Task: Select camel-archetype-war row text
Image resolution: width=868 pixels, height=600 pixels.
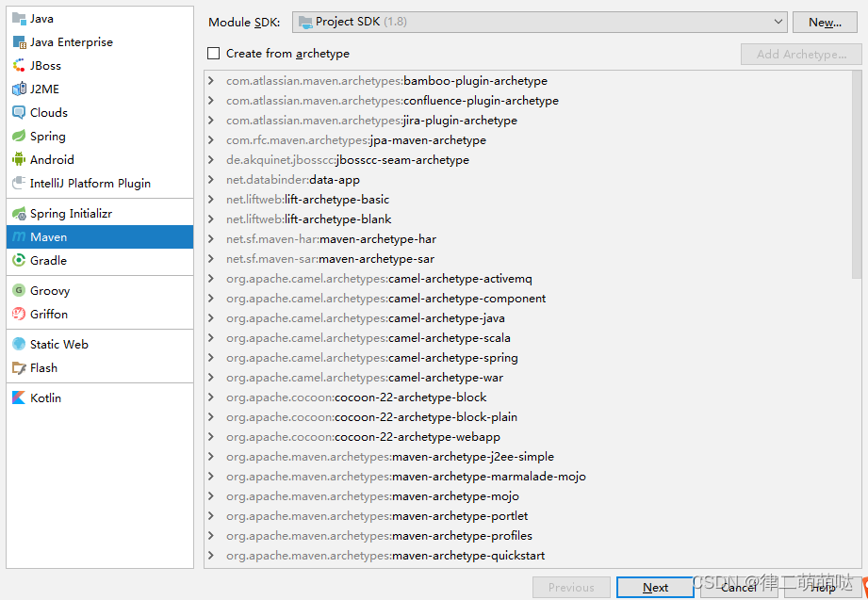Action: coord(364,378)
